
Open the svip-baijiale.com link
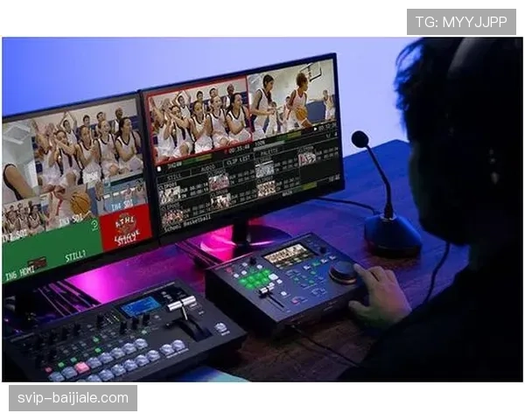point(73,398)
